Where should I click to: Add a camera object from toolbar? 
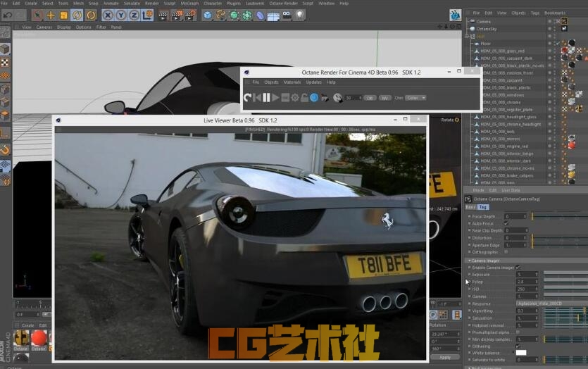287,15
